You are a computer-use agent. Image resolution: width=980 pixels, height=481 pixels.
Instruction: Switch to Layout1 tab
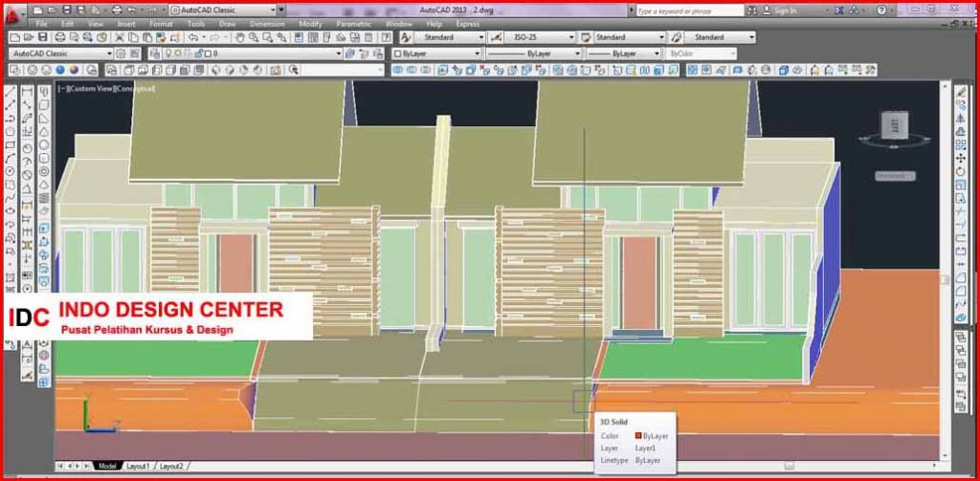138,466
